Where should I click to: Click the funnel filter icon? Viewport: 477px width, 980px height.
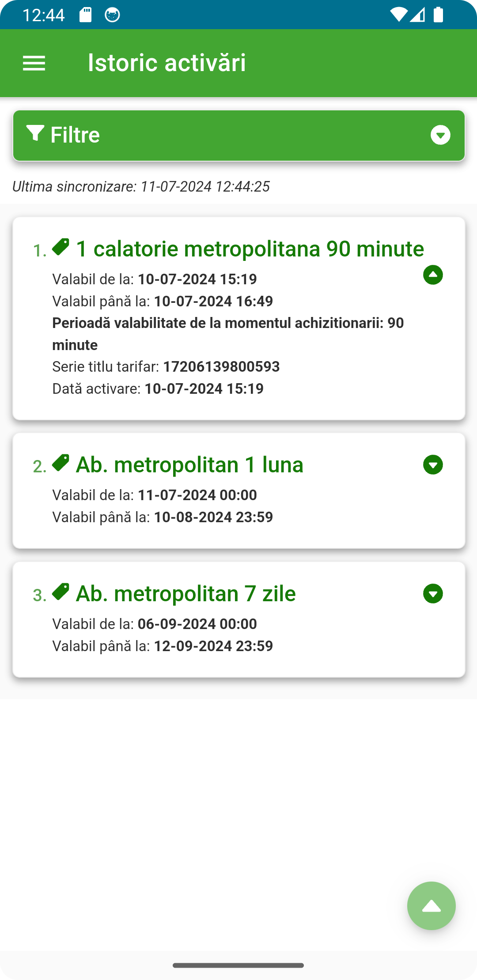point(35,133)
